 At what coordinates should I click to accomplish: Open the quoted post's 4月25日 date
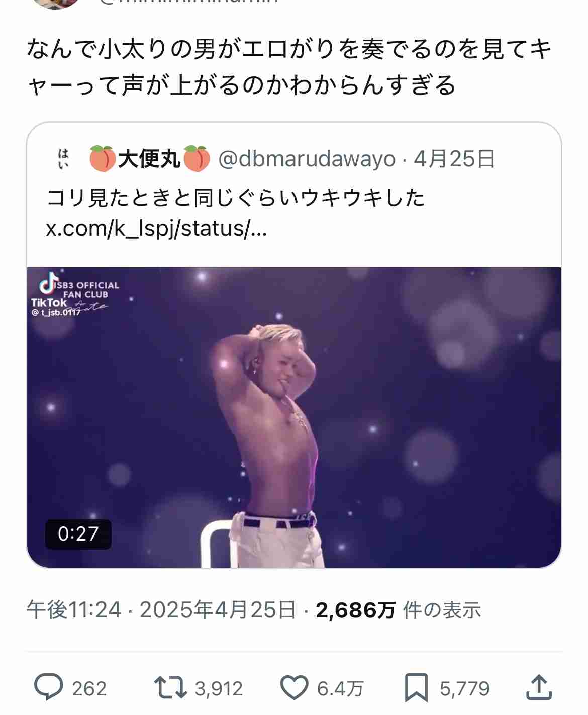(454, 159)
